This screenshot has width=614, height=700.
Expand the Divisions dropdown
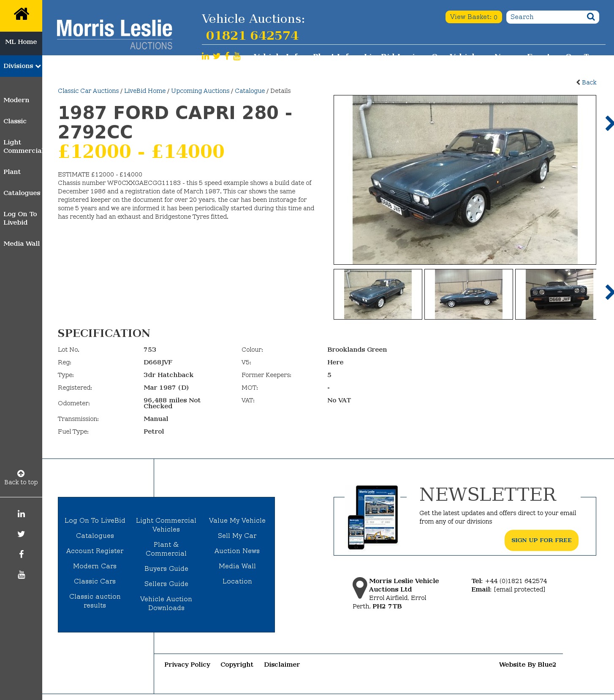[21, 66]
